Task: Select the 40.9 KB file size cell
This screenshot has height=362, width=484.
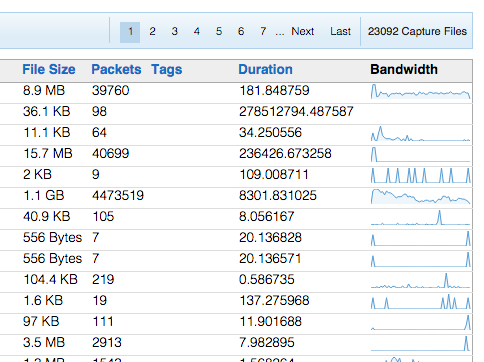Action: [47, 217]
